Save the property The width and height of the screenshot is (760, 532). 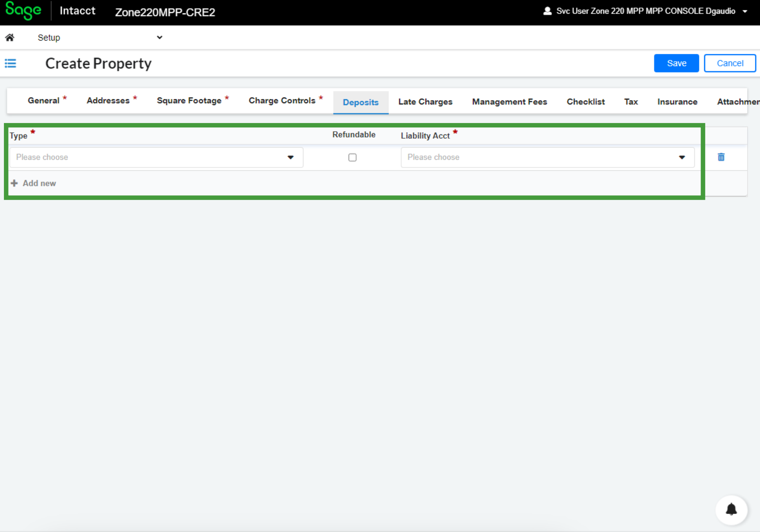[x=676, y=63]
